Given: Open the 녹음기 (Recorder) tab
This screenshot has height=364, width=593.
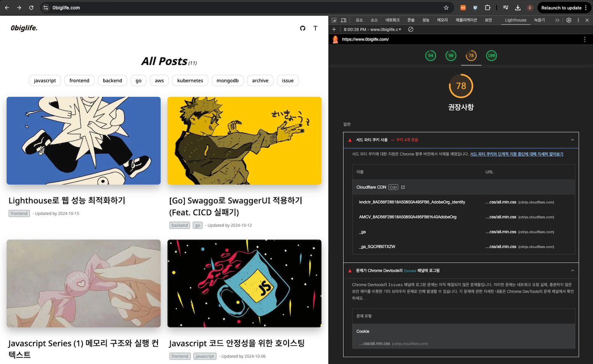Looking at the screenshot, I should tap(539, 20).
